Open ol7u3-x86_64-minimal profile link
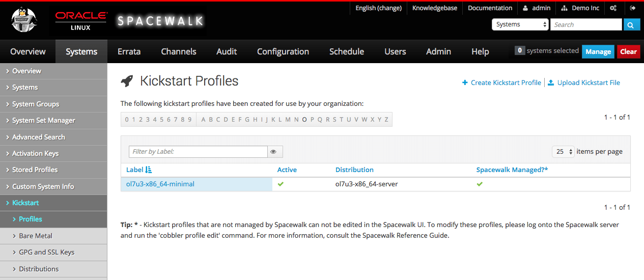The width and height of the screenshot is (644, 280). click(160, 184)
